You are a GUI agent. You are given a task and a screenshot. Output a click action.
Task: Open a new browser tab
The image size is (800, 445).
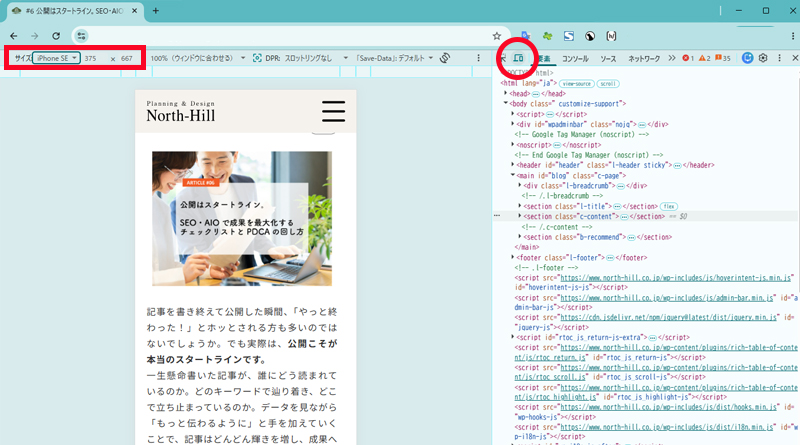click(156, 11)
